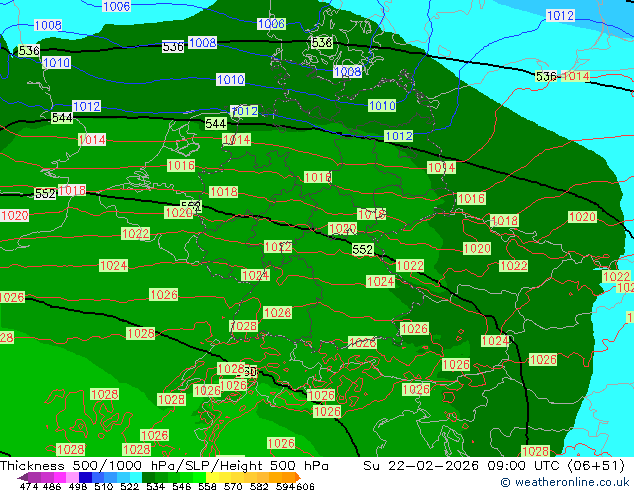
Task: Click the black 538 height contour label
Action: (322, 42)
